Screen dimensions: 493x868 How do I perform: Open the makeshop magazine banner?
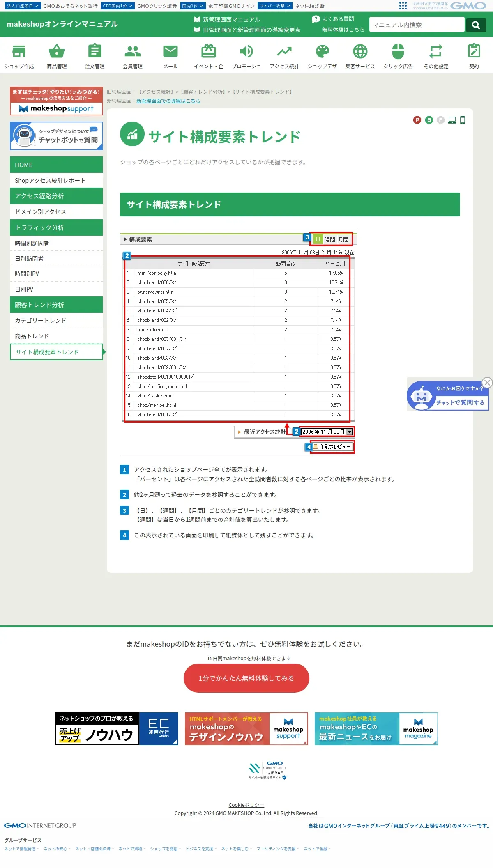tap(376, 729)
